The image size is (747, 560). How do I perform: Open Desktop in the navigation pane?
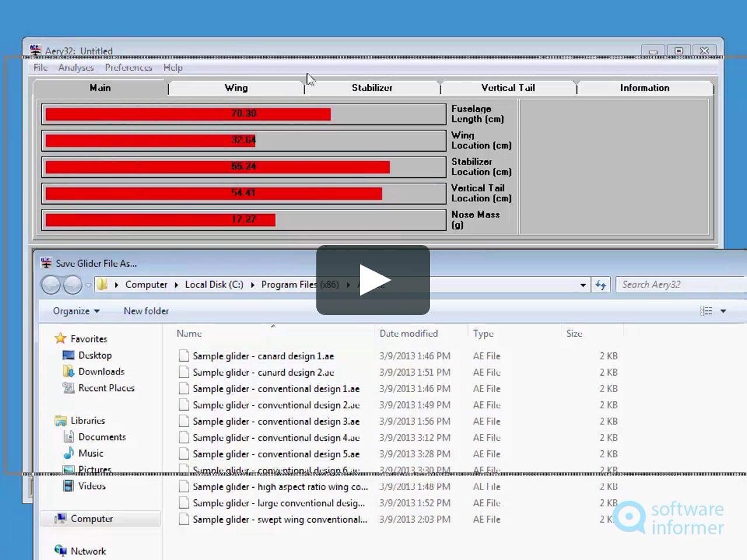[x=95, y=355]
